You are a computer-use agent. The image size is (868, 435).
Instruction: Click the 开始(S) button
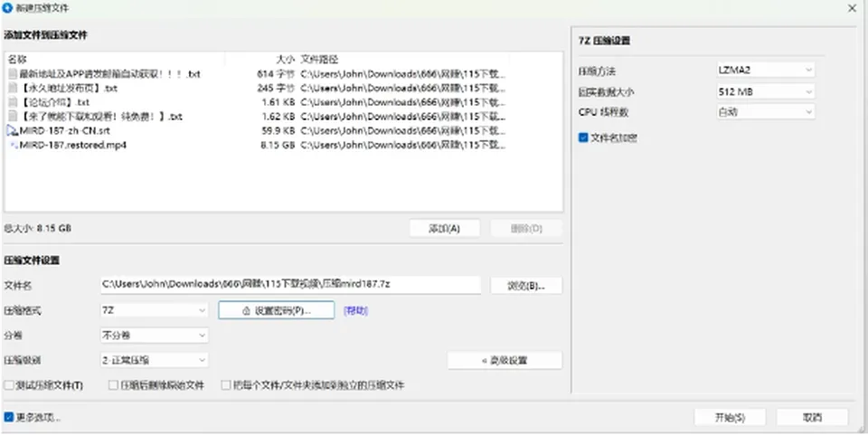point(731,418)
